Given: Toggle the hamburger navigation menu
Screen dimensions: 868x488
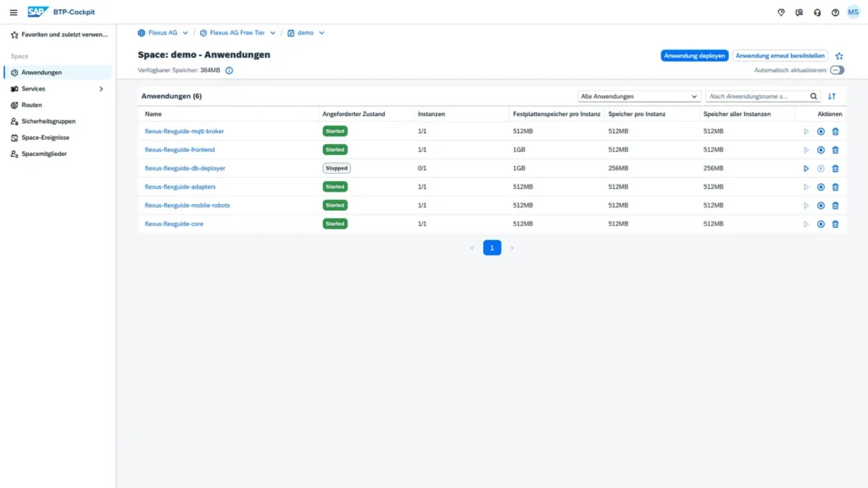Looking at the screenshot, I should coord(13,12).
